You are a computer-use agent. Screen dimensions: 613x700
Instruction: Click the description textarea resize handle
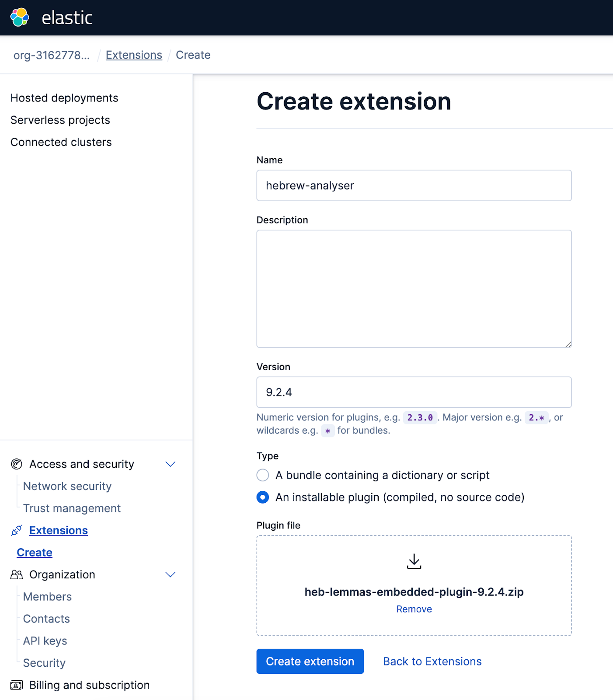tap(568, 344)
